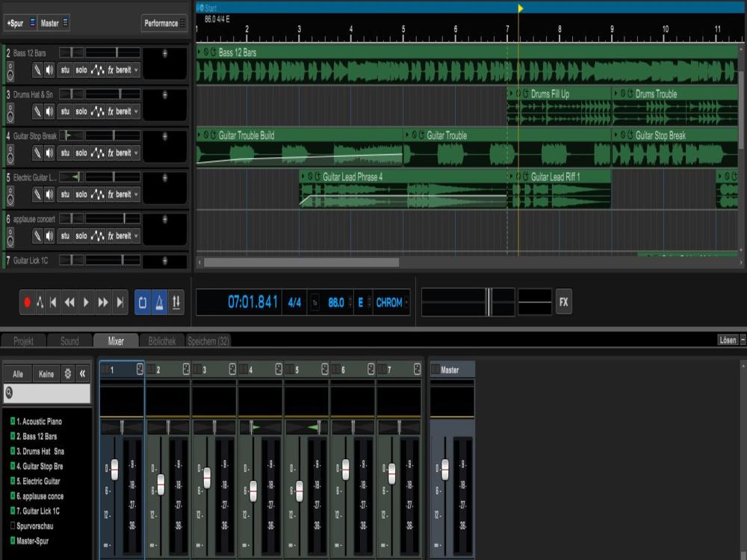Open bereit dropdown on Bass 12 Bars track
The width and height of the screenshot is (747, 560).
[x=127, y=70]
